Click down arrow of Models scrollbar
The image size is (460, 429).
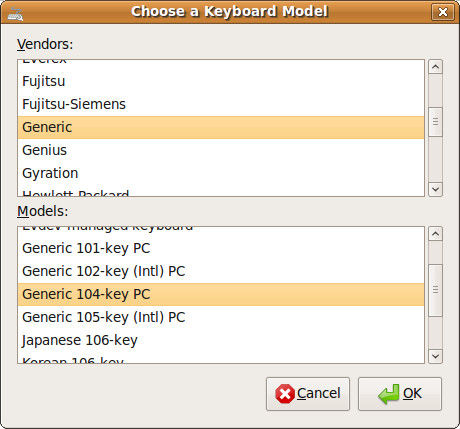[x=435, y=356]
